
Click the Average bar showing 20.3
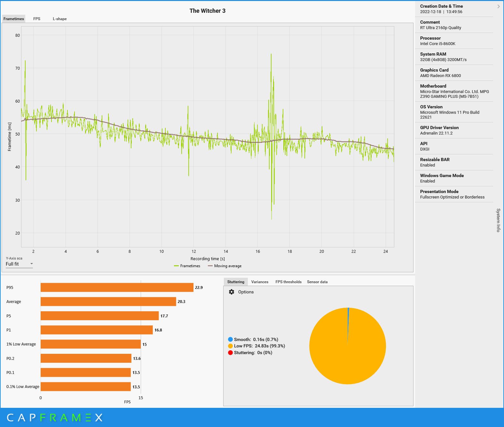[108, 301]
